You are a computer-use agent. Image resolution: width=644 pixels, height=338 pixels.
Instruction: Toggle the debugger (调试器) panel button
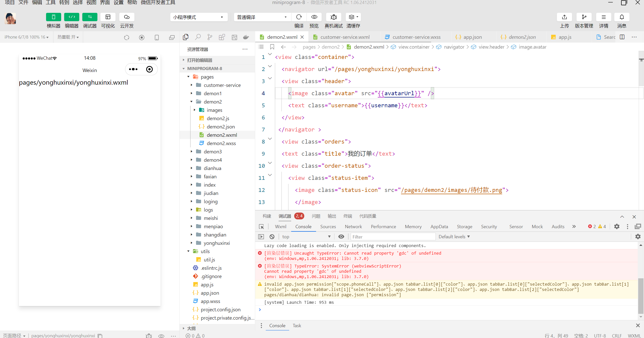[x=90, y=17]
